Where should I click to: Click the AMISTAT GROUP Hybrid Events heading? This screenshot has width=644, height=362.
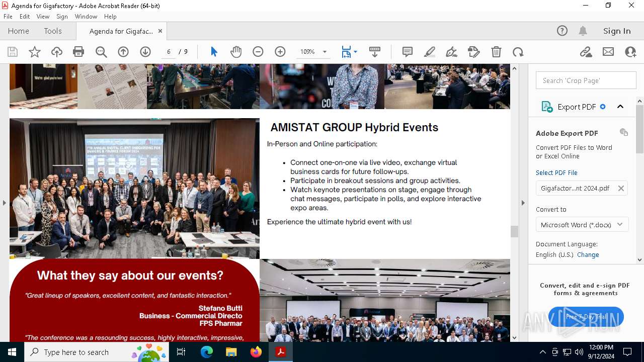point(354,127)
